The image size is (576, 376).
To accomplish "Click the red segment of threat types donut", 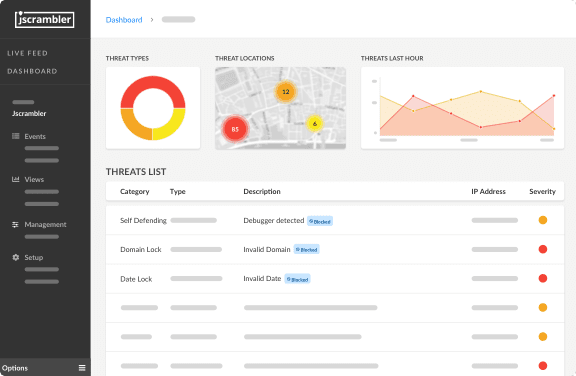I will pyautogui.click(x=153, y=88).
